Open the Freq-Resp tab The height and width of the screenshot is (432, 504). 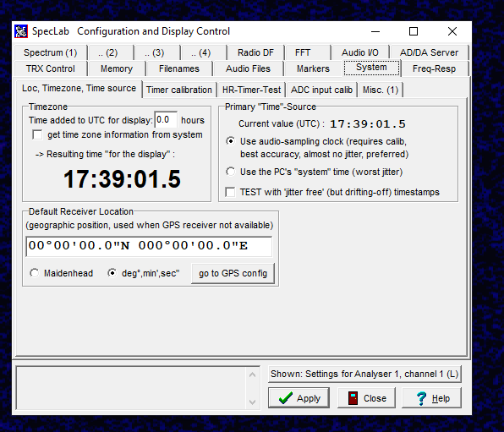(435, 68)
